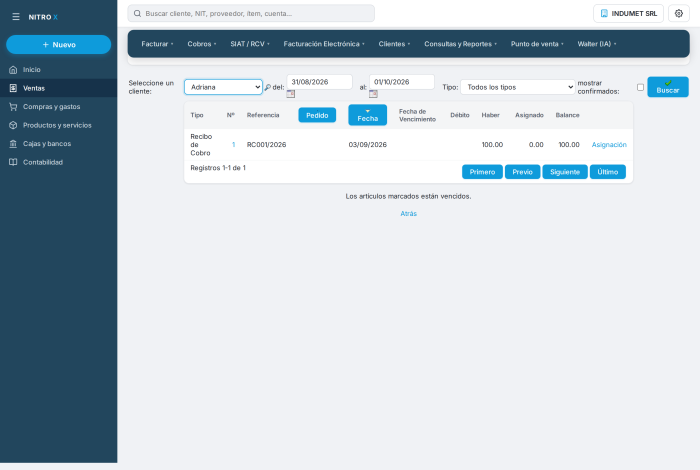
Task: Sort by Pedido column button
Action: tap(317, 115)
